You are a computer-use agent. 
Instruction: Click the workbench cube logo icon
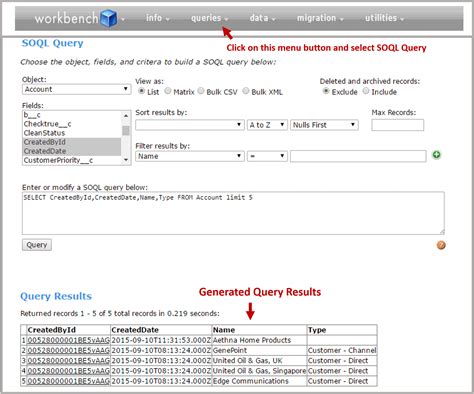tap(109, 18)
